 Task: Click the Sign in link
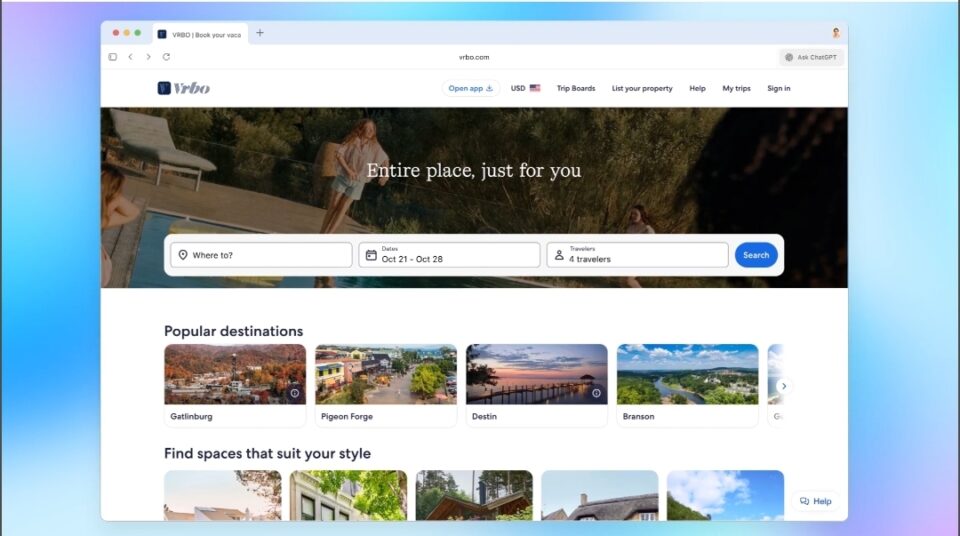pos(779,88)
